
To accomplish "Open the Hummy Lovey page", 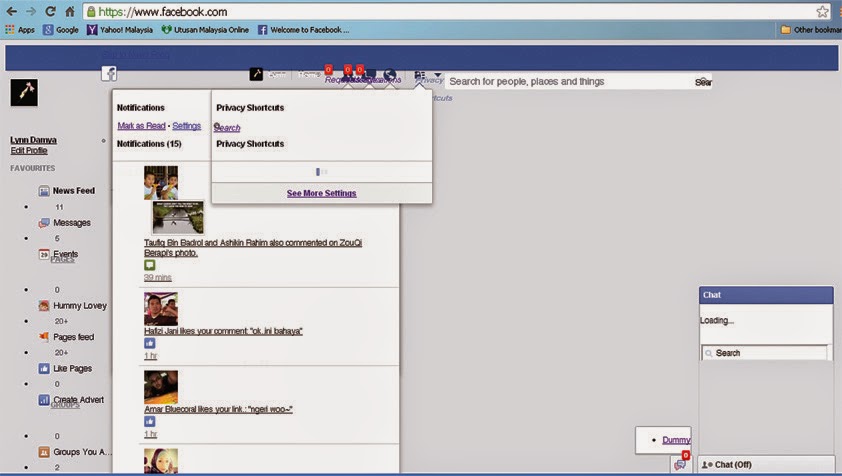I will click(x=79, y=306).
